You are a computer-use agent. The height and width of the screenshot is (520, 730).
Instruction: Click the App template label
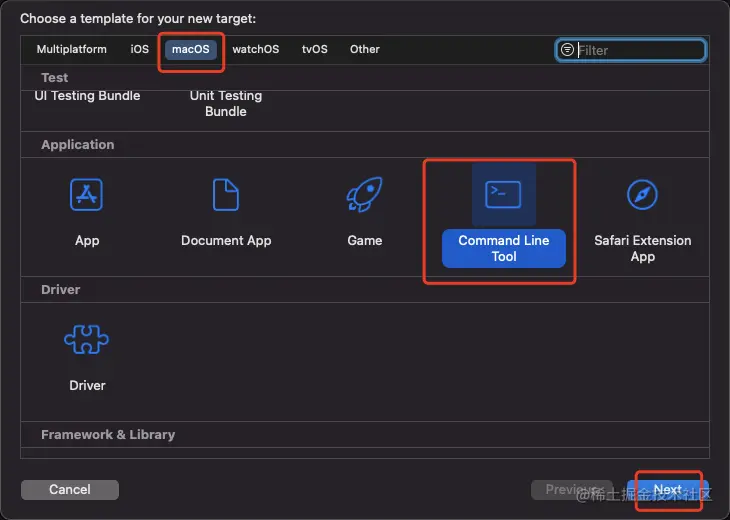coord(87,241)
